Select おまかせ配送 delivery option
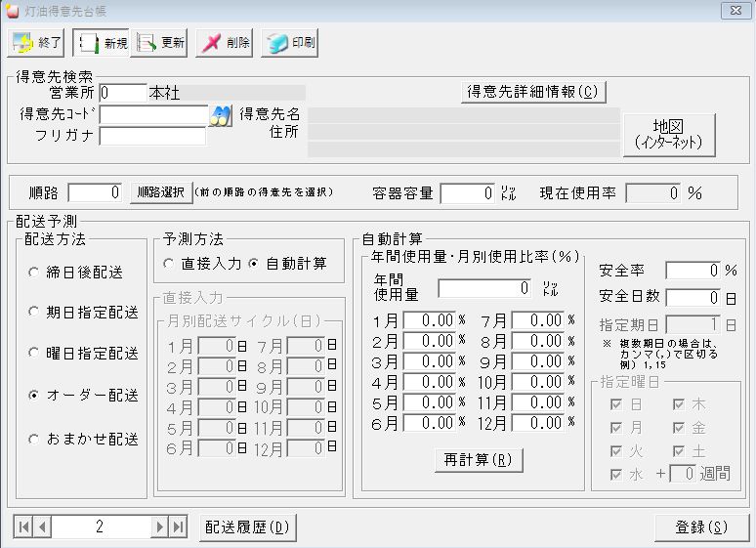Viewport: 756px width, 548px height. 35,439
